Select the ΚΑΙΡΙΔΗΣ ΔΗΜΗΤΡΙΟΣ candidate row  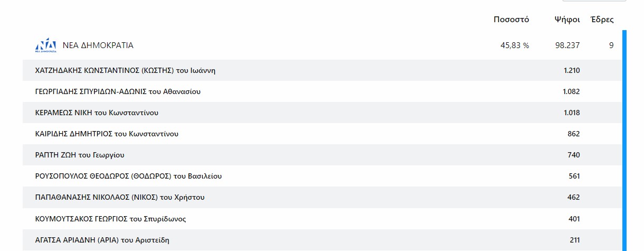[323, 134]
